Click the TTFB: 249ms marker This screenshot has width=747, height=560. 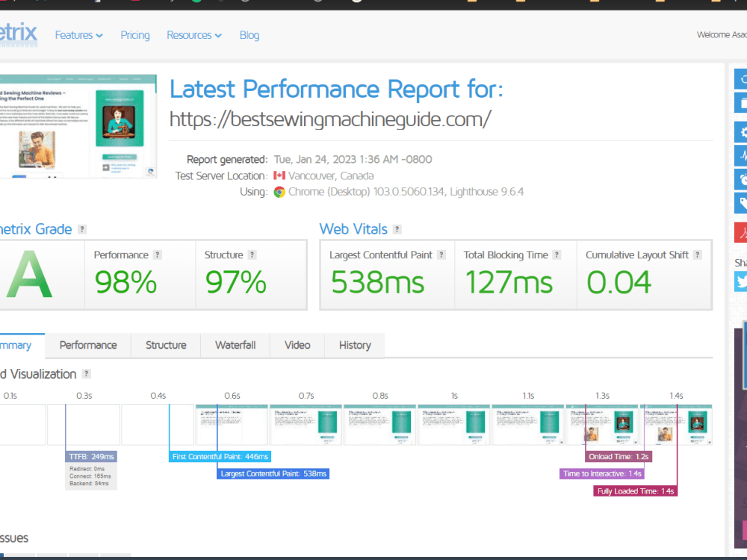pos(91,457)
